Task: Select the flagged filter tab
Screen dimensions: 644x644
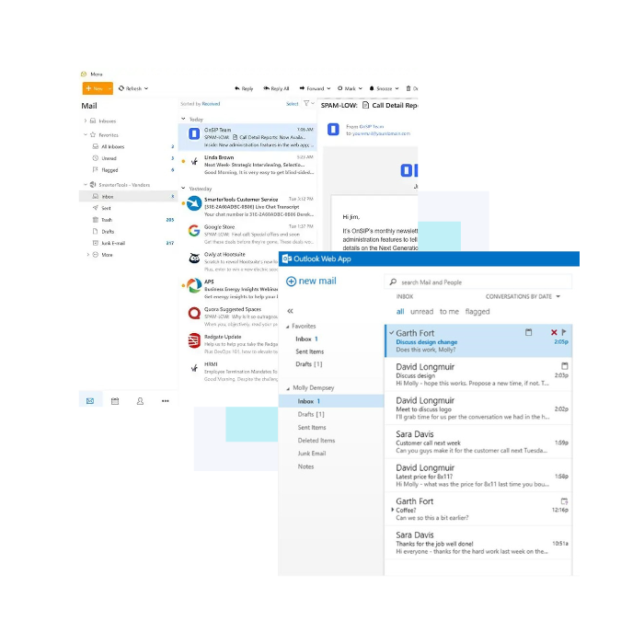Action: click(477, 311)
